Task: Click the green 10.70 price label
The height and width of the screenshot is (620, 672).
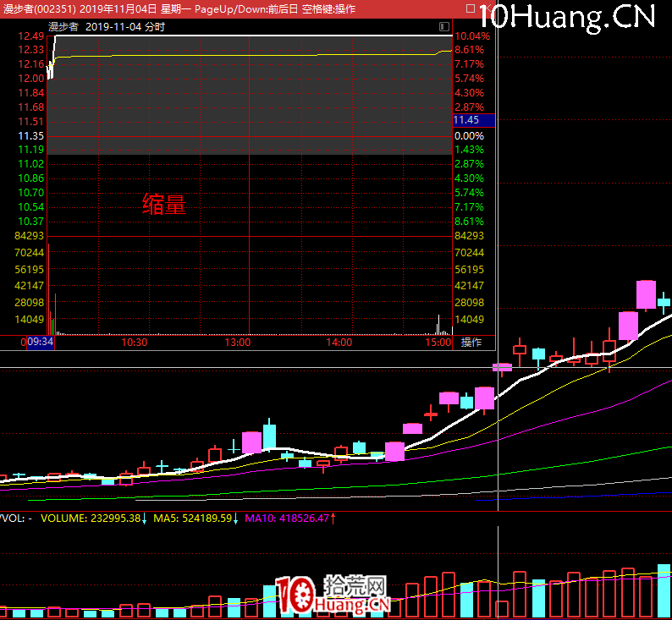Action: point(30,193)
